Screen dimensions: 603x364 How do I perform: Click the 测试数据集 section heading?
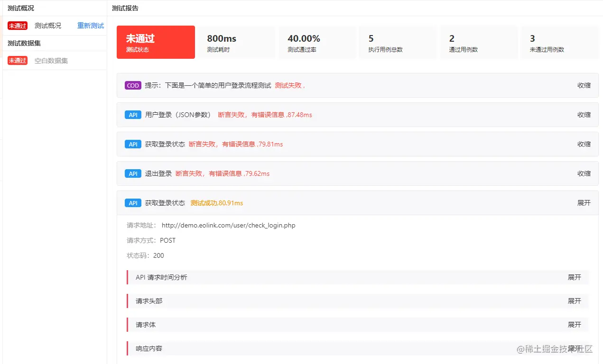[x=24, y=43]
